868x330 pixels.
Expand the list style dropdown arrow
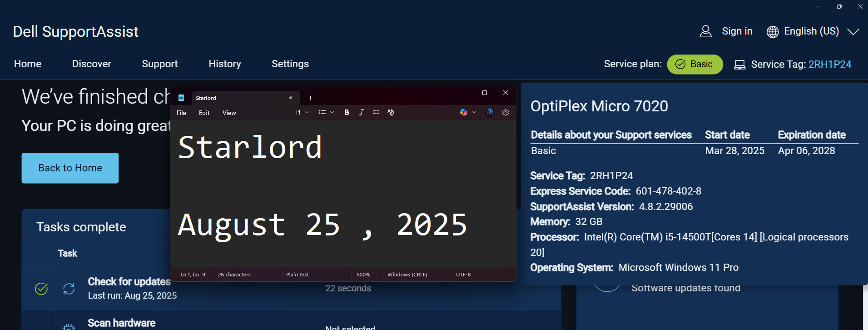pos(332,112)
